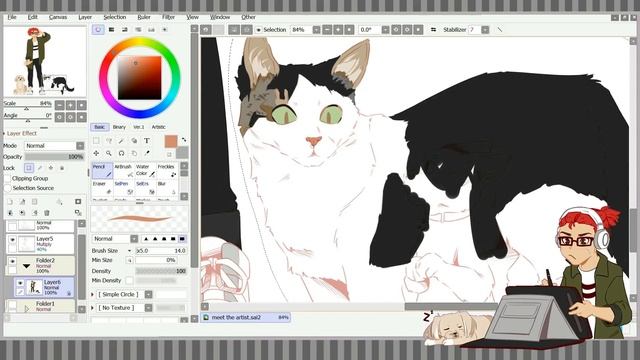Switch to the Artistic brush tab
Viewport: 640px width, 360px height.
point(158,127)
